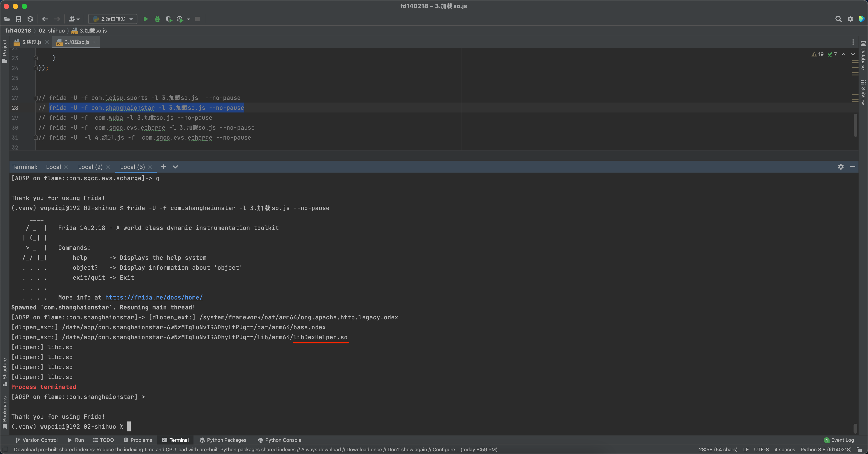Open the Project tool window sidebar
Viewport: 868px width, 454px height.
[5, 51]
